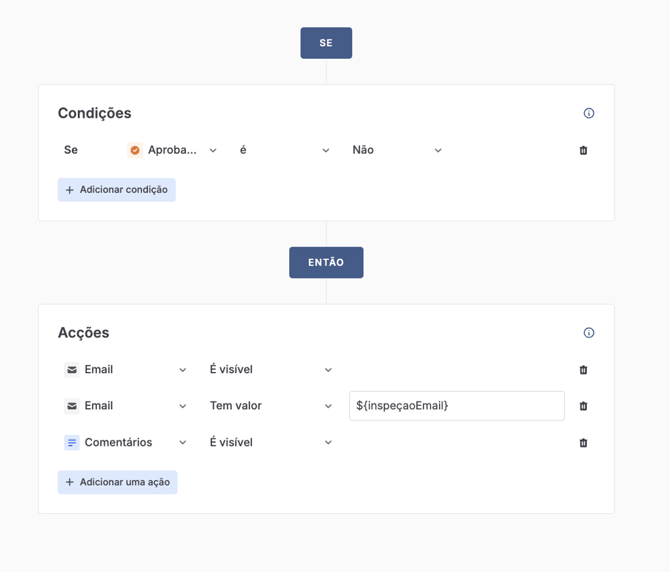Open the 'é' operator dropdown

285,150
